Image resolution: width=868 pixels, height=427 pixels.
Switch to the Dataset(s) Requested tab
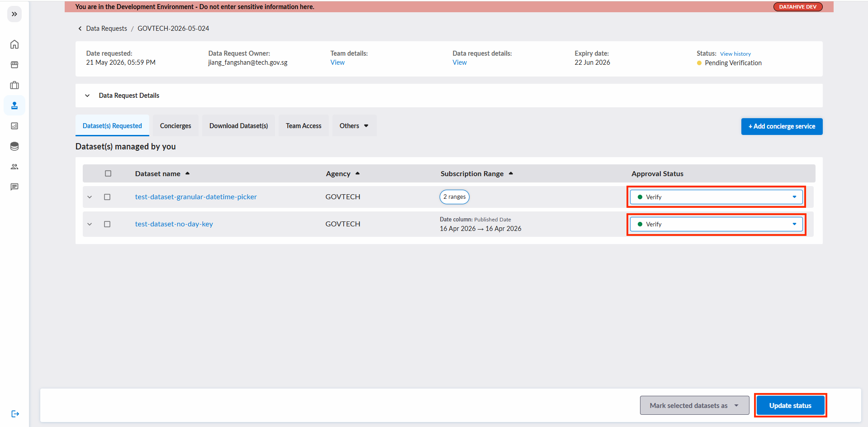[112, 126]
